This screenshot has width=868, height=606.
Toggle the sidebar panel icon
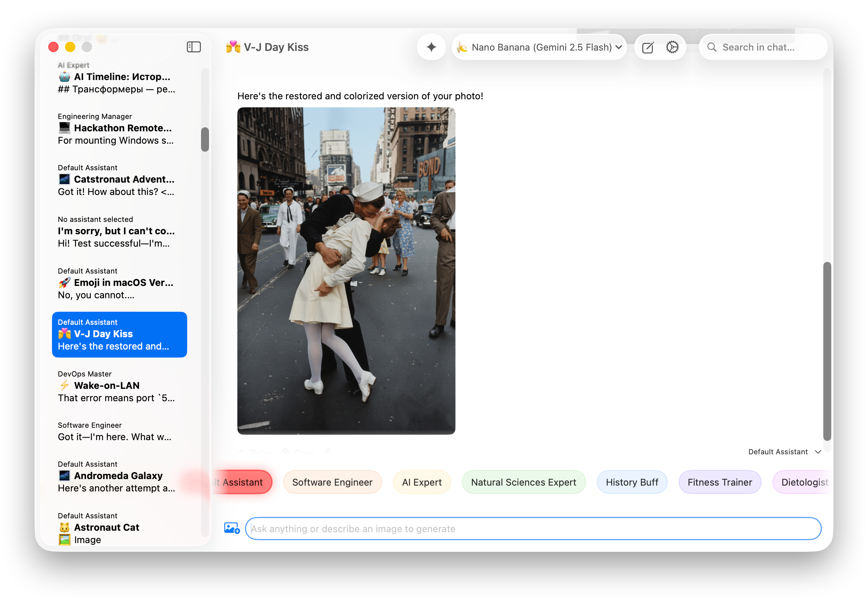pyautogui.click(x=194, y=47)
